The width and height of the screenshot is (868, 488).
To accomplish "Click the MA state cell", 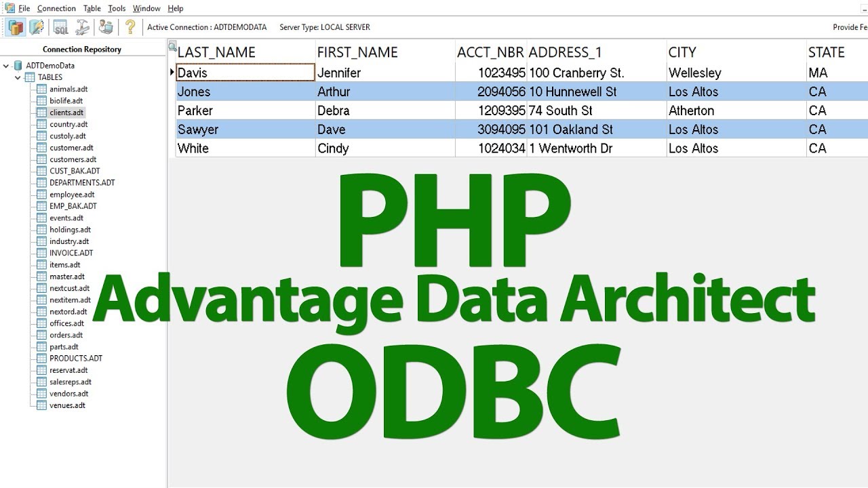I will click(x=837, y=73).
